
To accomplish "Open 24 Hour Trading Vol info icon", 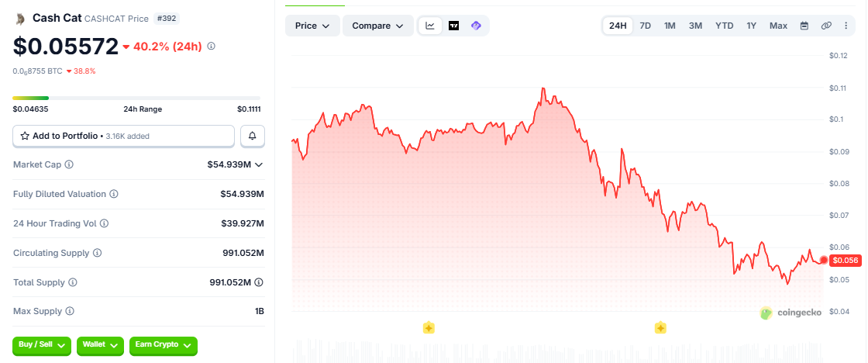I will [104, 223].
